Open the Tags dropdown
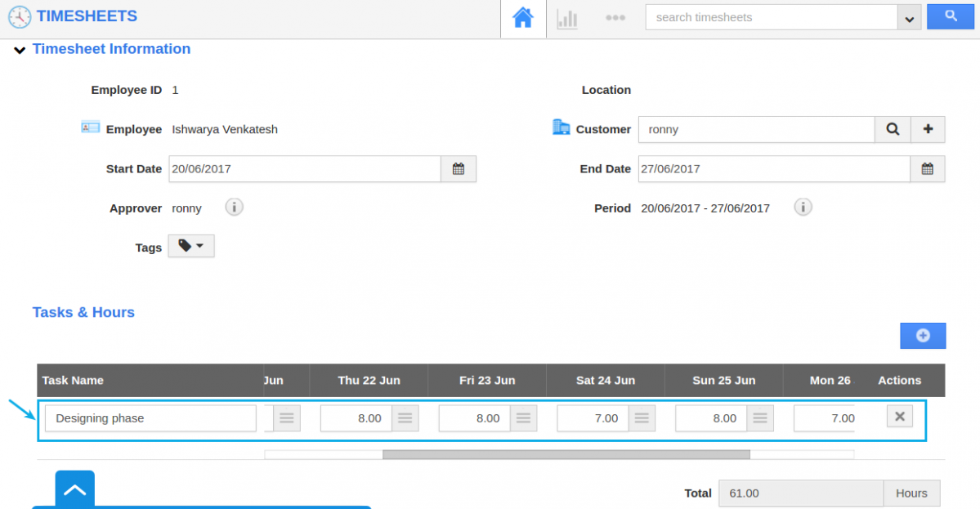Viewport: 980px width, 509px height. [x=190, y=245]
